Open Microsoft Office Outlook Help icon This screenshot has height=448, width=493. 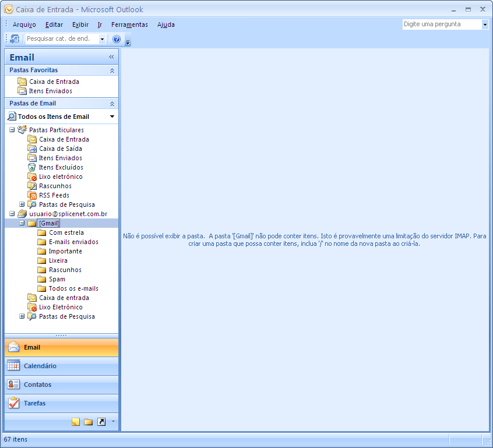click(x=117, y=39)
